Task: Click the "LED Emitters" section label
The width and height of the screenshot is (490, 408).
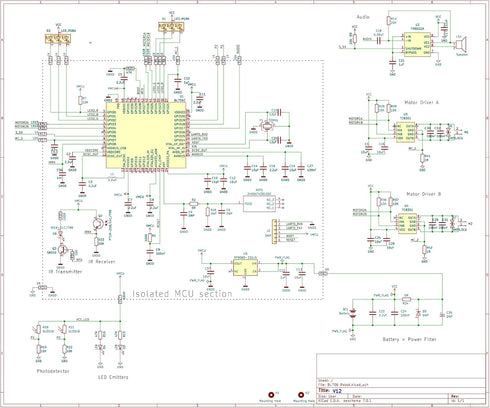Action: 113,377
